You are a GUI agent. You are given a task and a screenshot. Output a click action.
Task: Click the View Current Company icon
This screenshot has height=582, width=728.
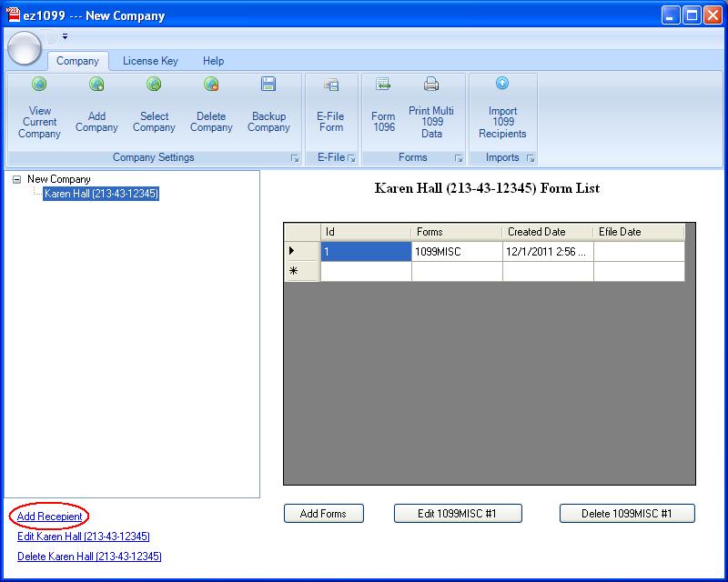pos(39,84)
